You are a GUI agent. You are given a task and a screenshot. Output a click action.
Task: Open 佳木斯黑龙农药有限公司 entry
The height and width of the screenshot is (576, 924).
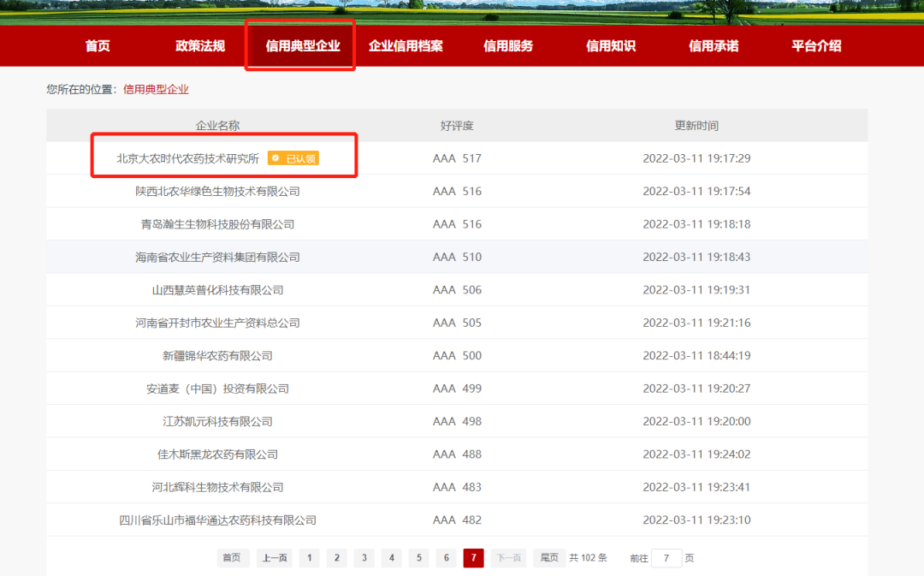(x=217, y=454)
